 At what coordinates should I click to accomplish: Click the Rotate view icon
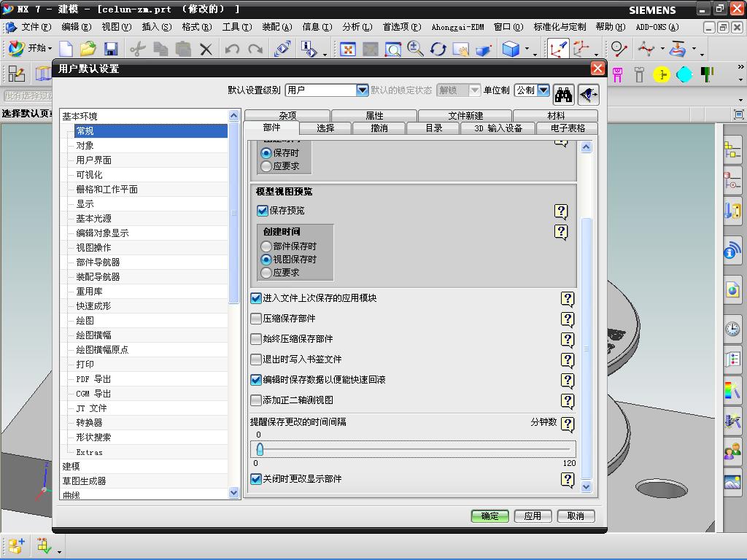click(x=438, y=49)
